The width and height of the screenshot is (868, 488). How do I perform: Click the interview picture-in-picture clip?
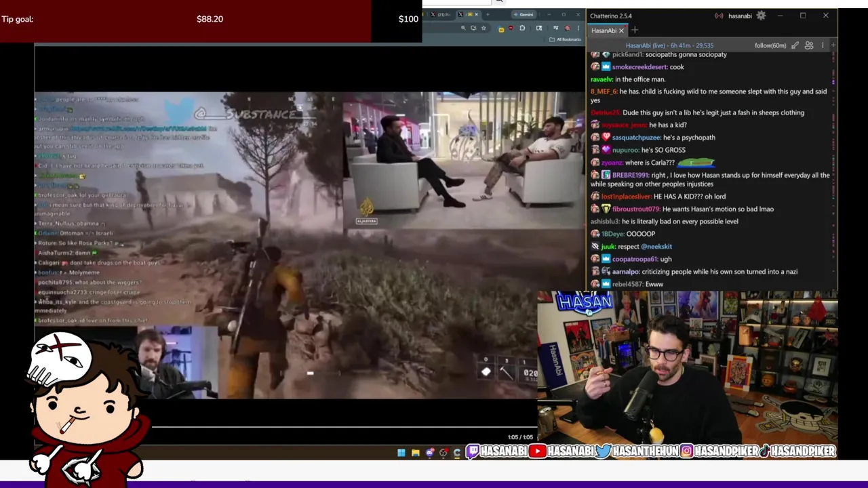tap(462, 161)
